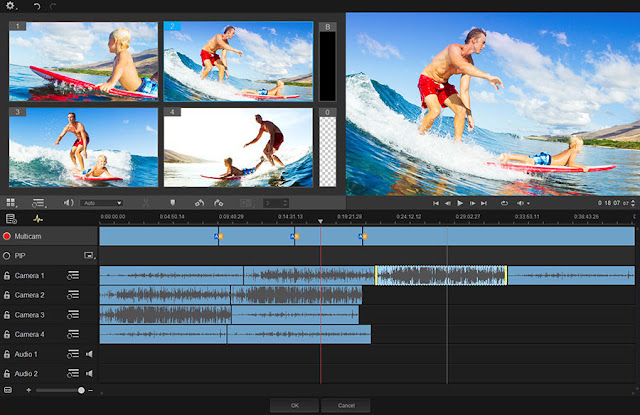The height and width of the screenshot is (415, 640).
Task: Click the undo arrow icon
Action: click(37, 6)
